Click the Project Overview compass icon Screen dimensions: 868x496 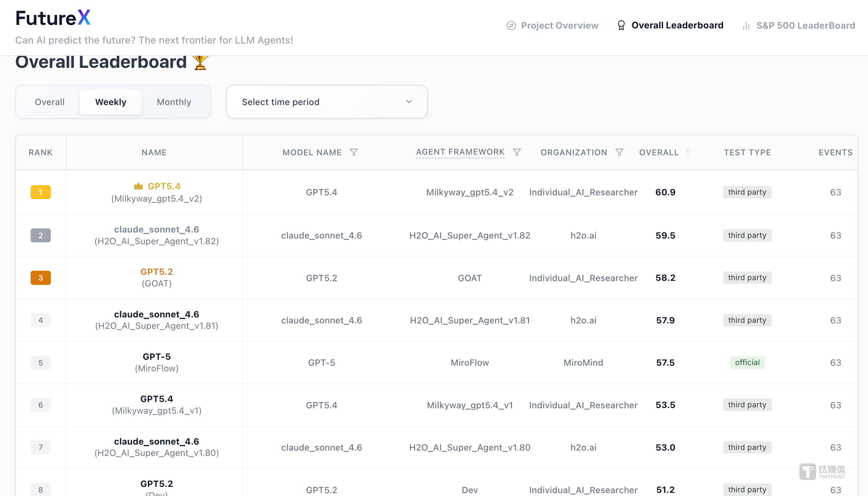(x=511, y=26)
